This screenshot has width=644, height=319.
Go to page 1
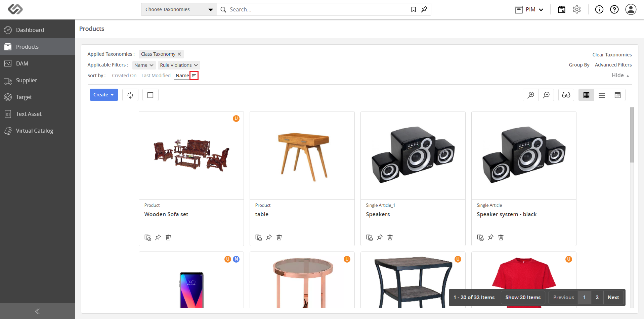[584, 298]
